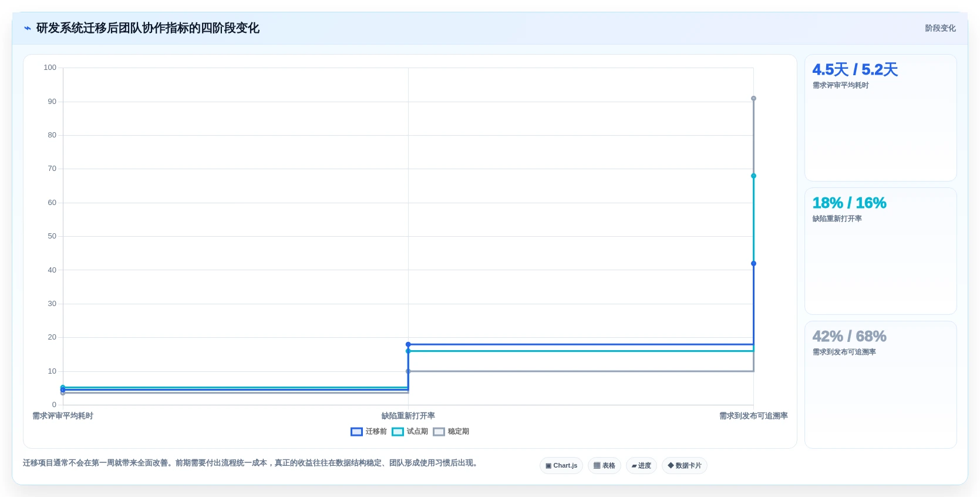Toggle the 稳定期 legend entry

click(x=451, y=431)
